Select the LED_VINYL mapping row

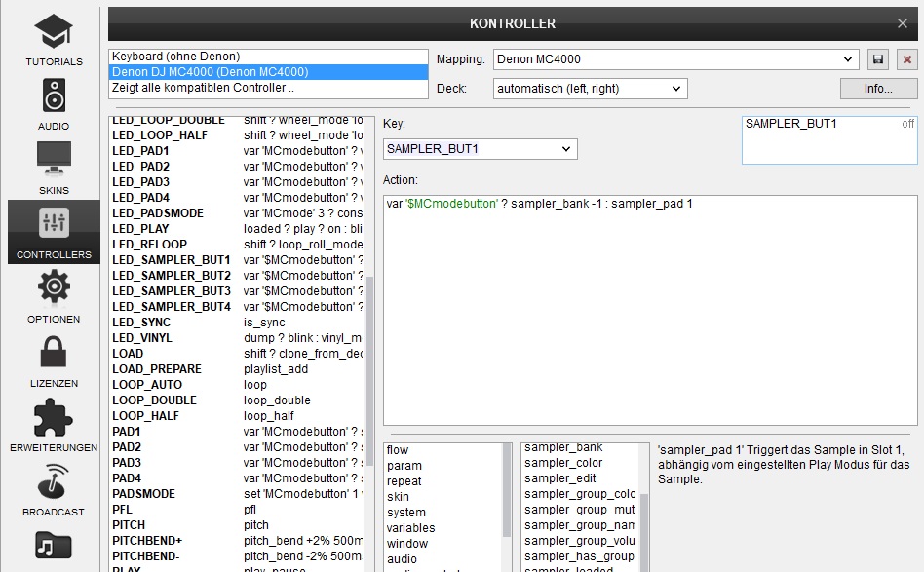coord(238,338)
